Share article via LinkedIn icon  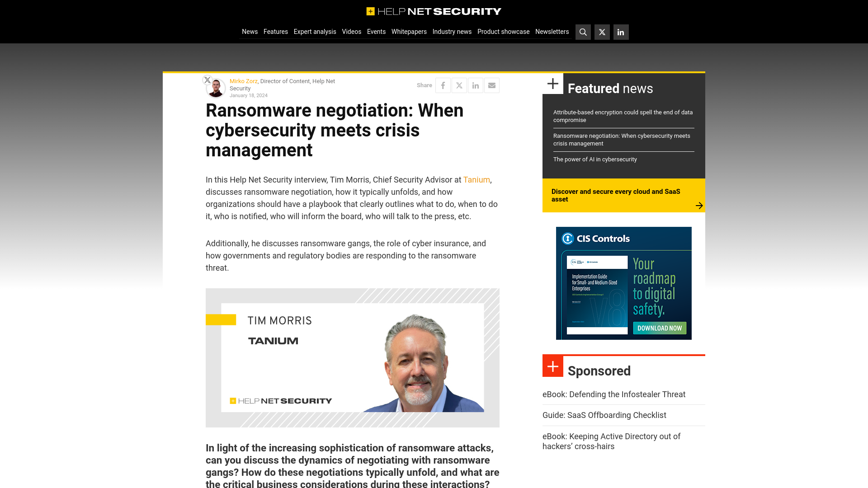pyautogui.click(x=476, y=84)
